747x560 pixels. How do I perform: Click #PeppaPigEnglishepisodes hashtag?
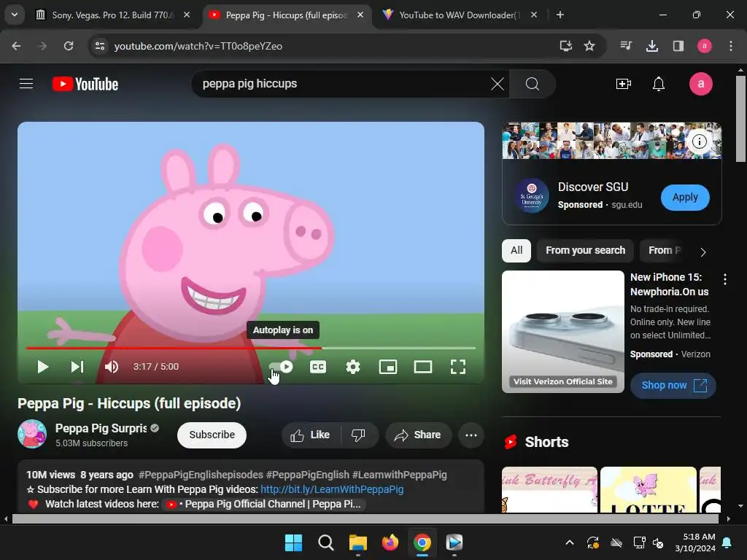click(201, 475)
